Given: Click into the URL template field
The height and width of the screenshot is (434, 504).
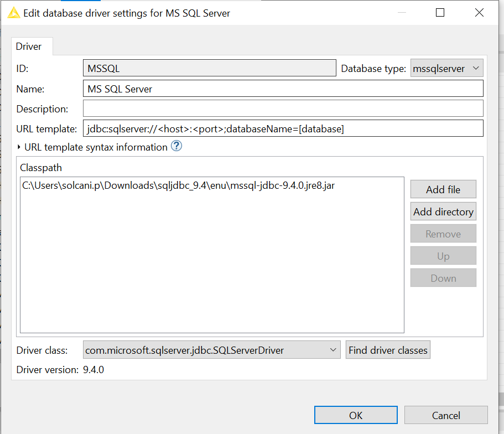Looking at the screenshot, I should pyautogui.click(x=282, y=129).
